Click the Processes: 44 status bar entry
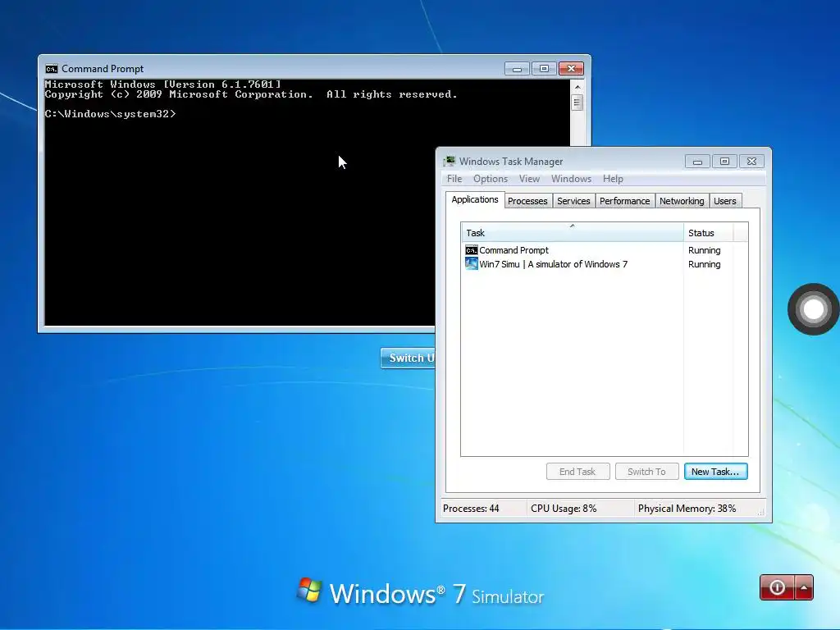 point(471,509)
